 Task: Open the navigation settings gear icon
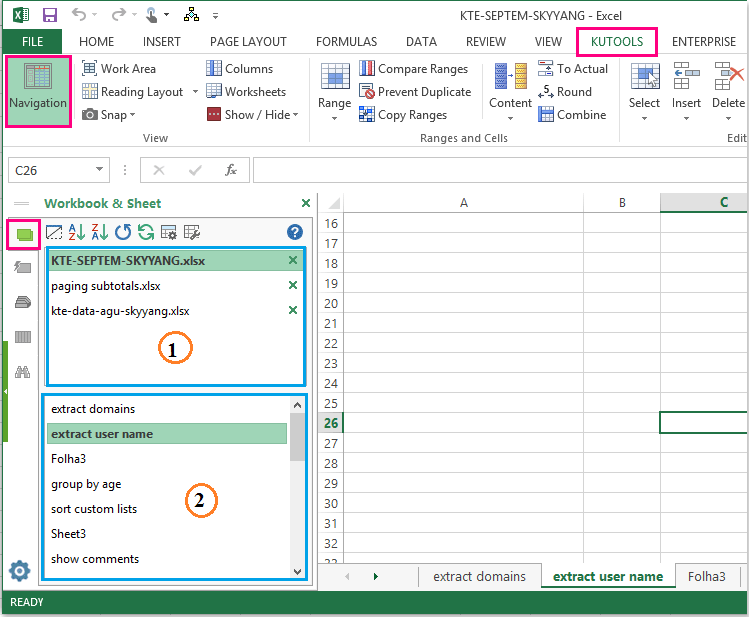20,571
